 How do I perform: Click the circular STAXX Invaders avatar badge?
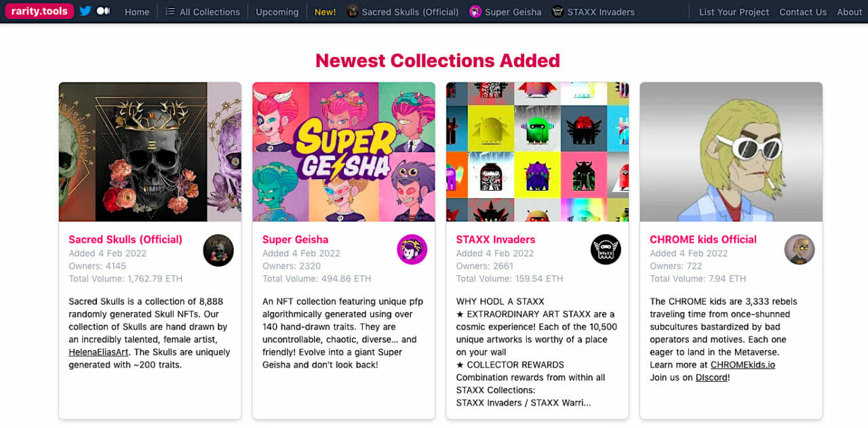tap(606, 249)
